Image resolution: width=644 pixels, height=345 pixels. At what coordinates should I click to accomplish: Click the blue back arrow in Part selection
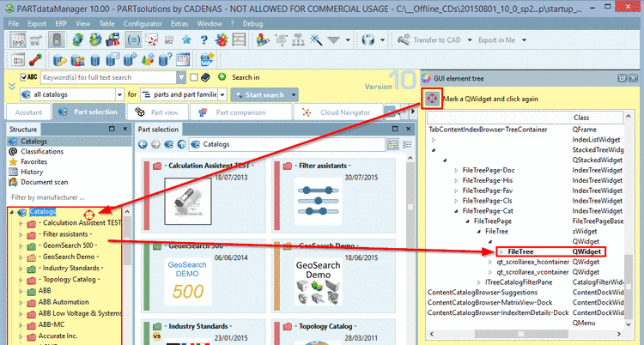coord(143,144)
